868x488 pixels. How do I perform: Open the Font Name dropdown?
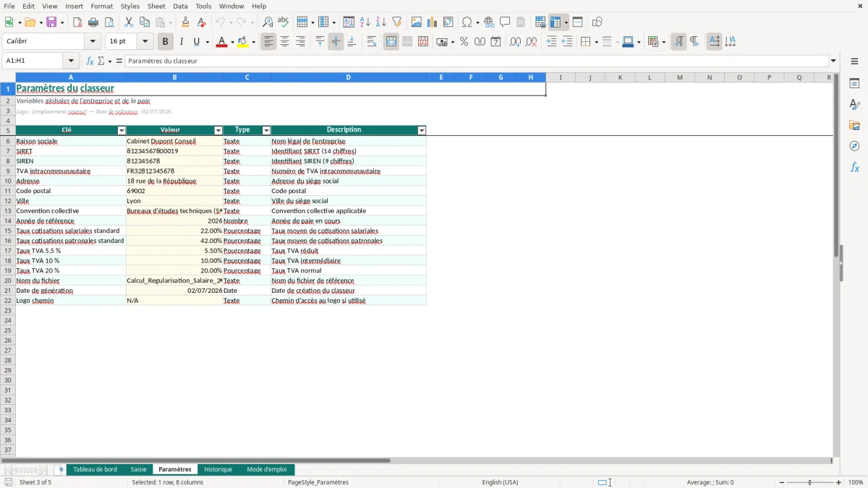93,42
